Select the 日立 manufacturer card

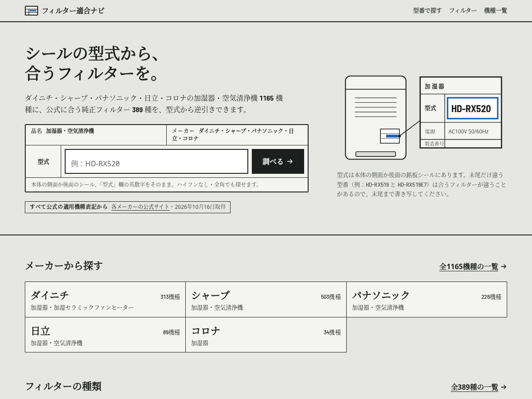click(105, 335)
